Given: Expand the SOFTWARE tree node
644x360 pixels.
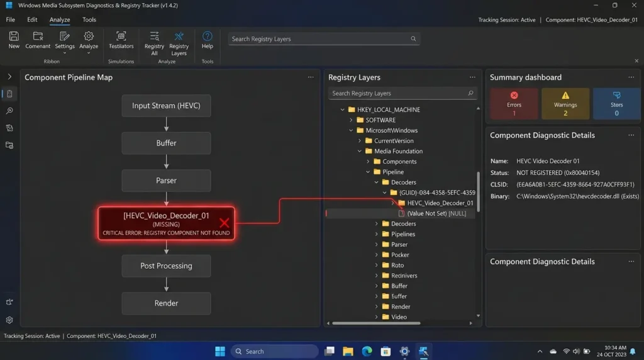Looking at the screenshot, I should point(351,120).
